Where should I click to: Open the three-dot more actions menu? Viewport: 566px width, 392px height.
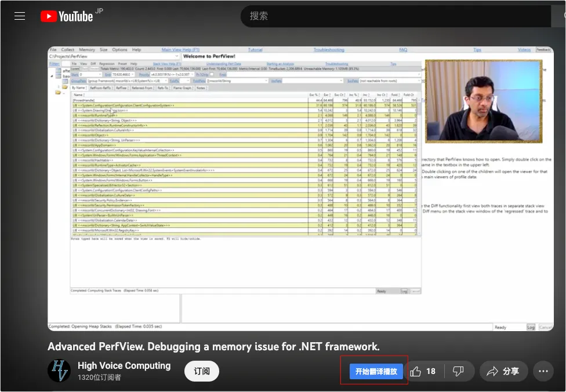(543, 371)
